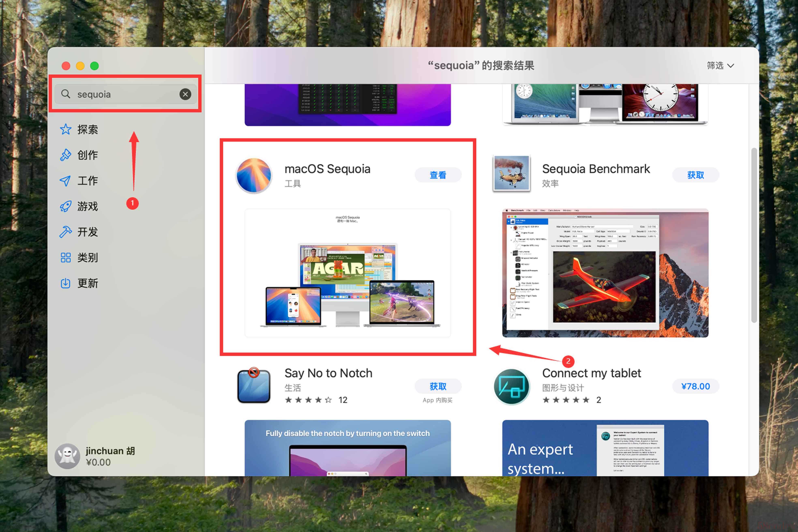Clear the search field with the X icon
Viewport: 798px width, 532px height.
tap(185, 94)
